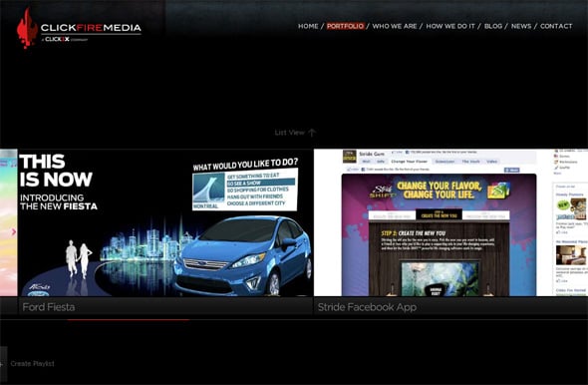Click the red horizontal scroll indicator
Screen dimensions: 588x385
[x=129, y=320]
